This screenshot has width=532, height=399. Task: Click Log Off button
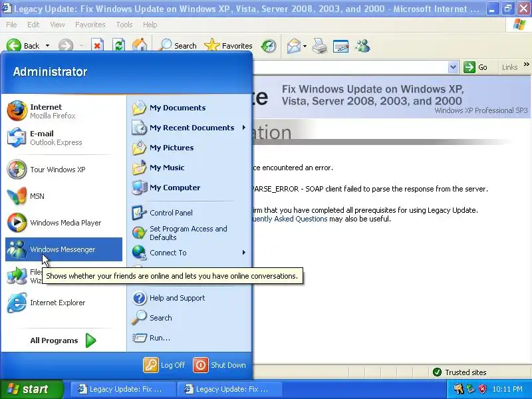point(164,365)
